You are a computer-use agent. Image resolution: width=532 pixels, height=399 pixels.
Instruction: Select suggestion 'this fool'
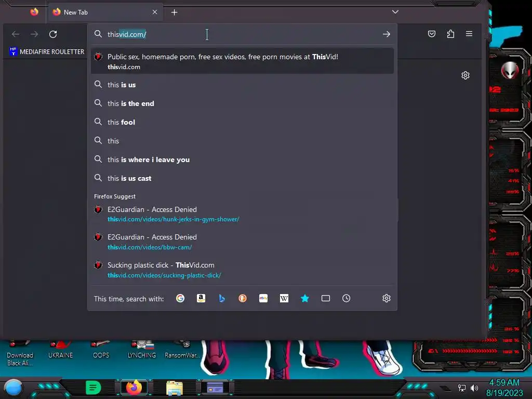(x=242, y=122)
